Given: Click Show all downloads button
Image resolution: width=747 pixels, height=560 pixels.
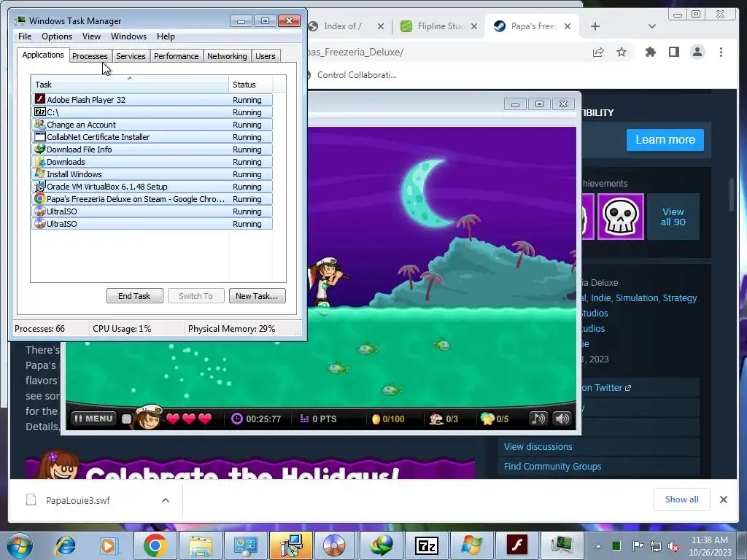Looking at the screenshot, I should click(682, 499).
